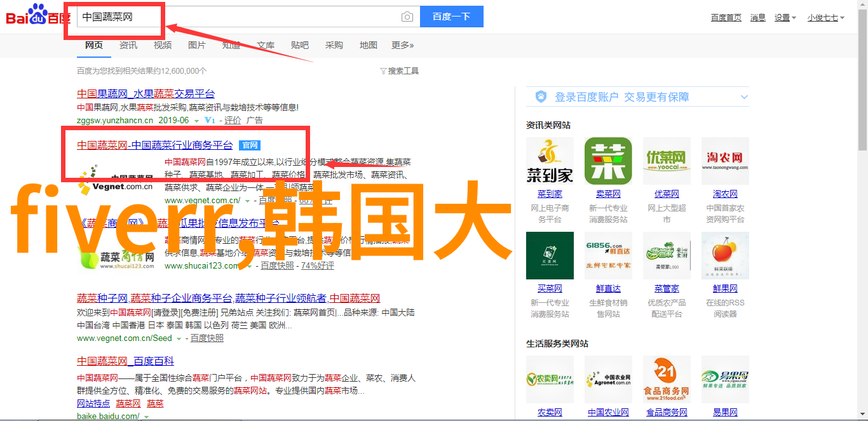Screen dimensions: 868x421
Task: Click the 食品商务网 text link
Action: pos(667,413)
